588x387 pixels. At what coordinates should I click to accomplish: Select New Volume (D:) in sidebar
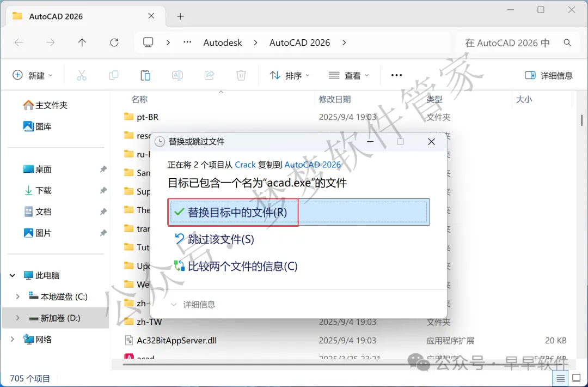55,318
